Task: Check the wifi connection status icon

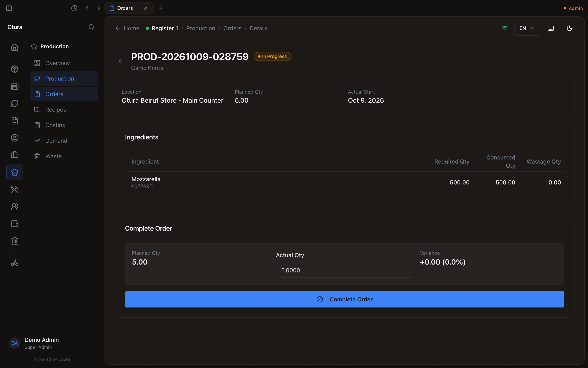Action: (x=505, y=28)
